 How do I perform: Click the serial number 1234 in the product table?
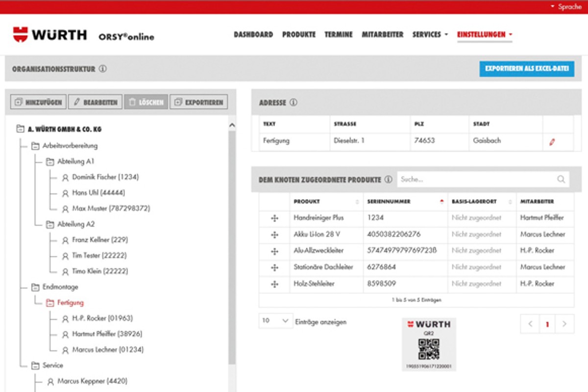[x=375, y=218]
